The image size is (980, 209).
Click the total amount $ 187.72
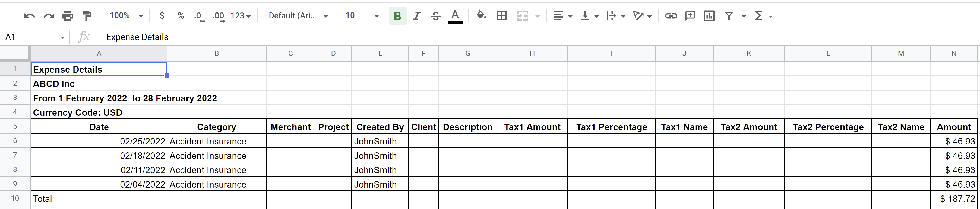tap(954, 198)
